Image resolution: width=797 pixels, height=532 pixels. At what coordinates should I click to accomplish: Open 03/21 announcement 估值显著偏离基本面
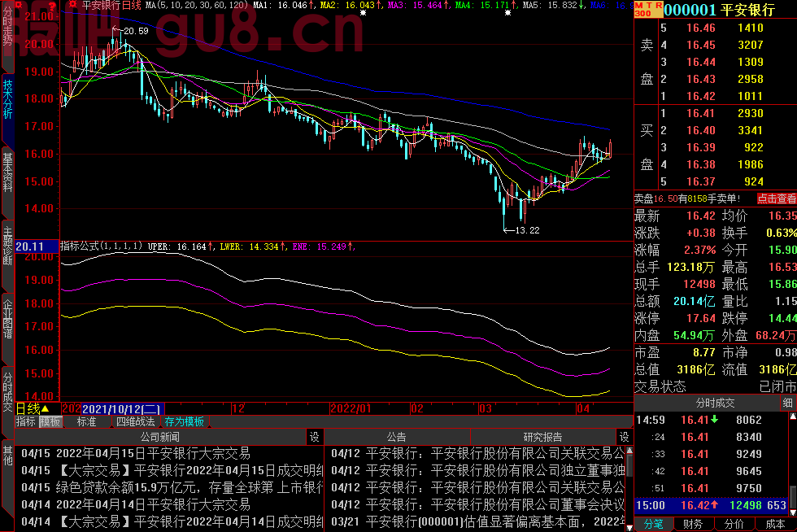pos(478,521)
